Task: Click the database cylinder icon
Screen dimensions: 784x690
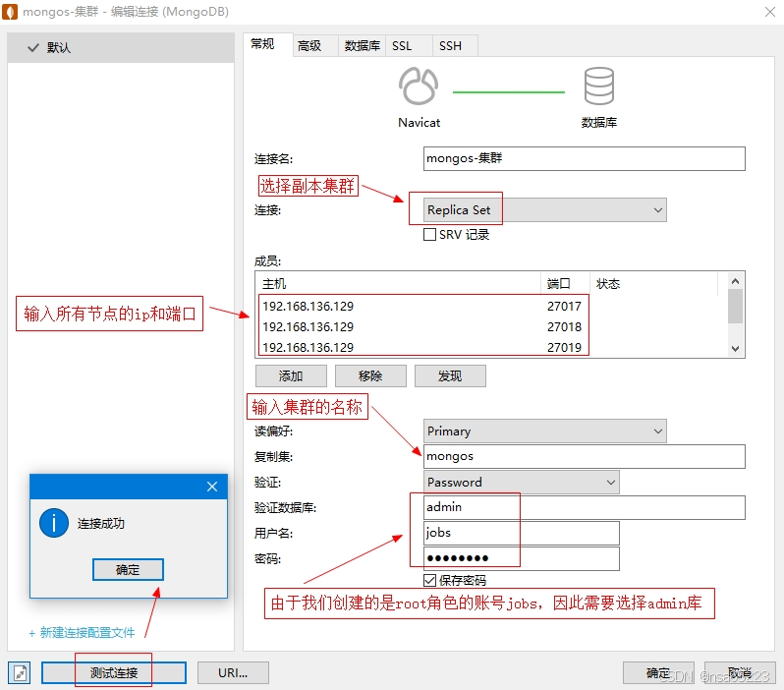Action: 598,86
